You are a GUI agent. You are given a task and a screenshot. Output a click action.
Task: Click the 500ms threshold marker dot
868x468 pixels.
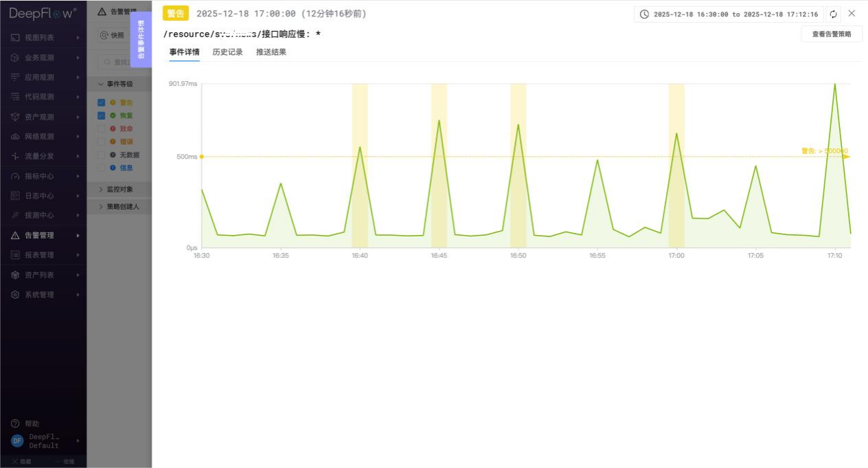pos(201,156)
